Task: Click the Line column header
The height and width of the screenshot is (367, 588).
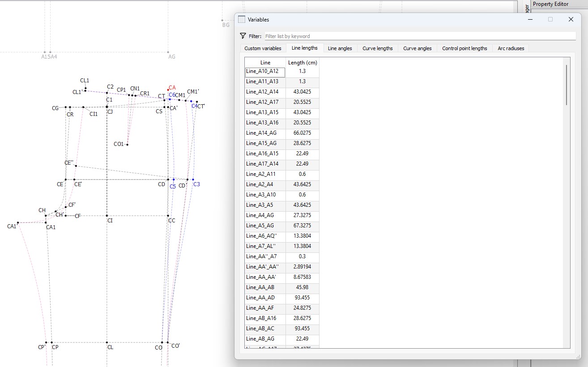Action: pos(265,62)
